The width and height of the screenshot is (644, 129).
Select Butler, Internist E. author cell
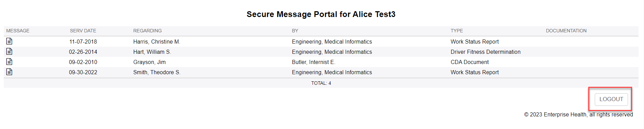click(x=314, y=62)
